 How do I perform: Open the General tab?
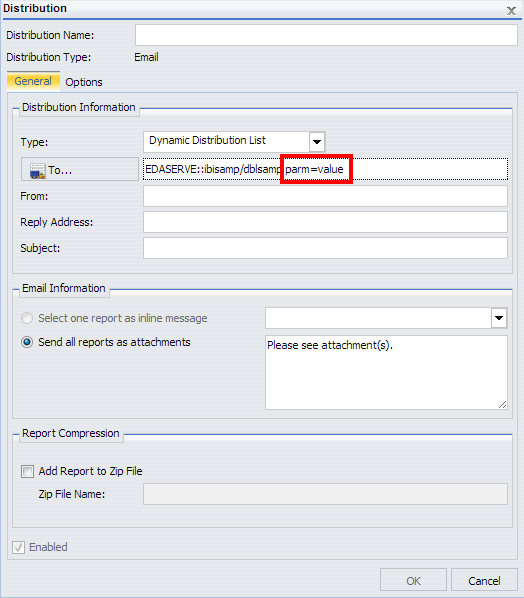33,81
